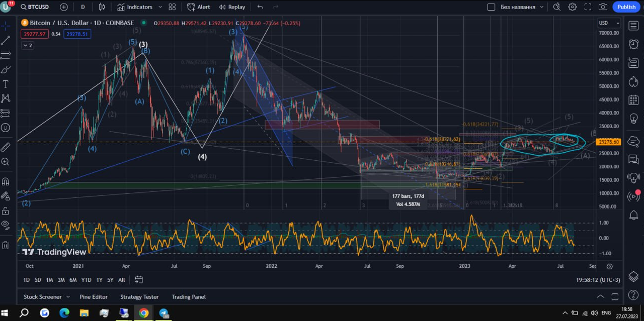
Task: Open the forecasting and measurement tools
Action: 6,113
